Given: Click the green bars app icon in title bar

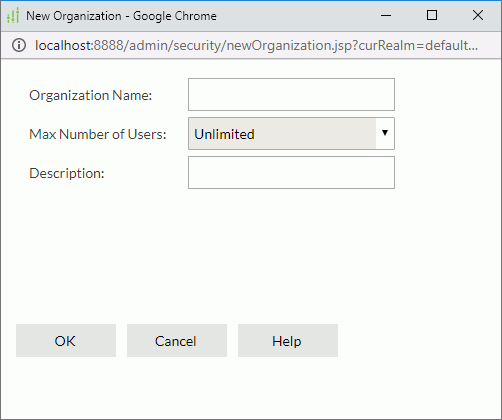Looking at the screenshot, I should click(x=13, y=16).
